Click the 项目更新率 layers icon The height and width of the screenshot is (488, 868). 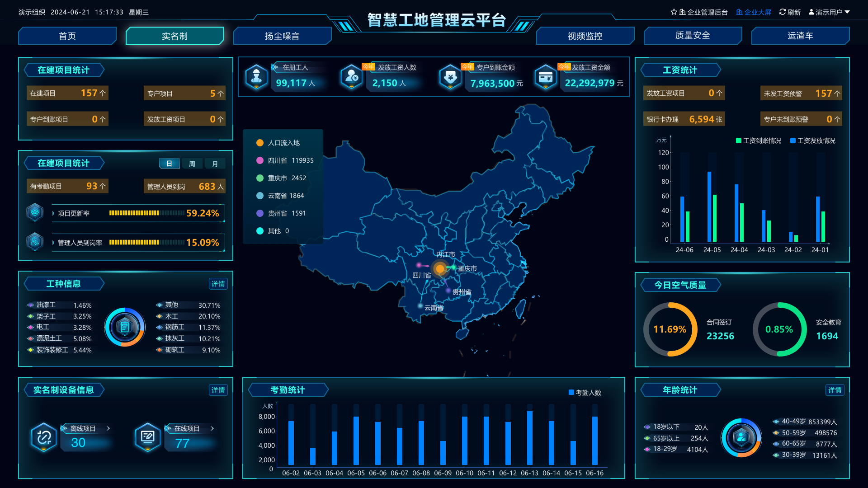35,212
